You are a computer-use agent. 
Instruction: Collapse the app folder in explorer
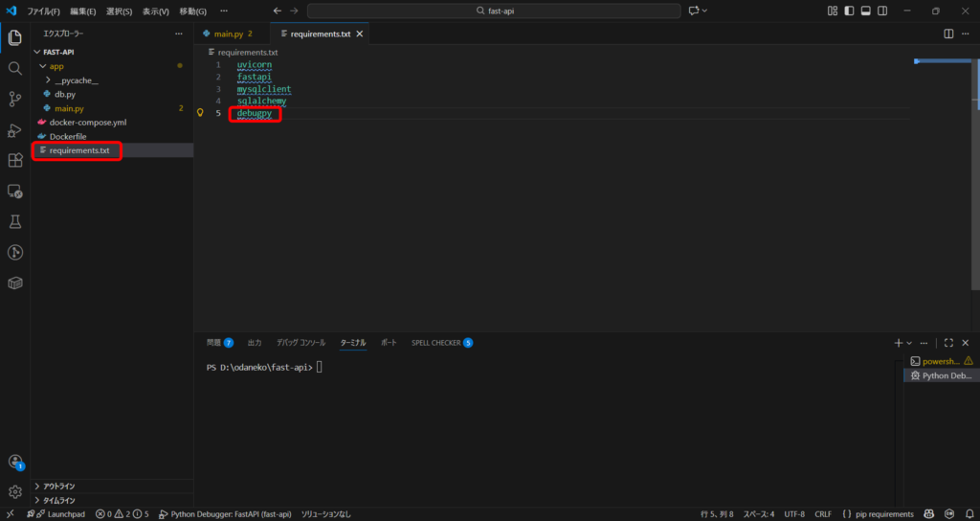coord(42,67)
